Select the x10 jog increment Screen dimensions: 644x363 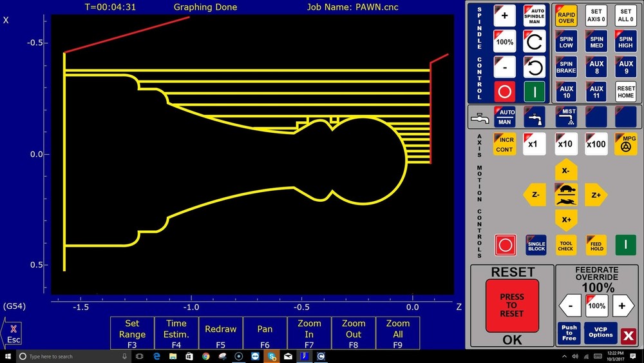565,144
